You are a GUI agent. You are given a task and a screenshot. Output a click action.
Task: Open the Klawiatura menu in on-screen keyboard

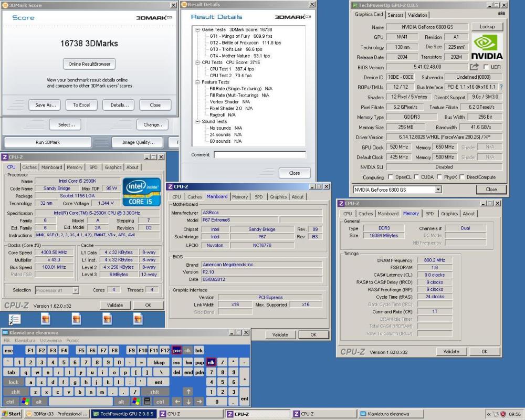[25, 340]
